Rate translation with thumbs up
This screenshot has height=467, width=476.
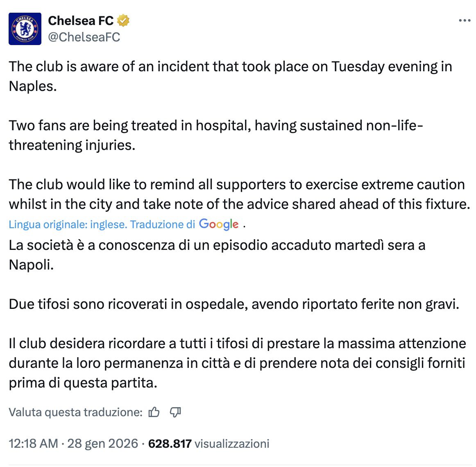coord(154,412)
